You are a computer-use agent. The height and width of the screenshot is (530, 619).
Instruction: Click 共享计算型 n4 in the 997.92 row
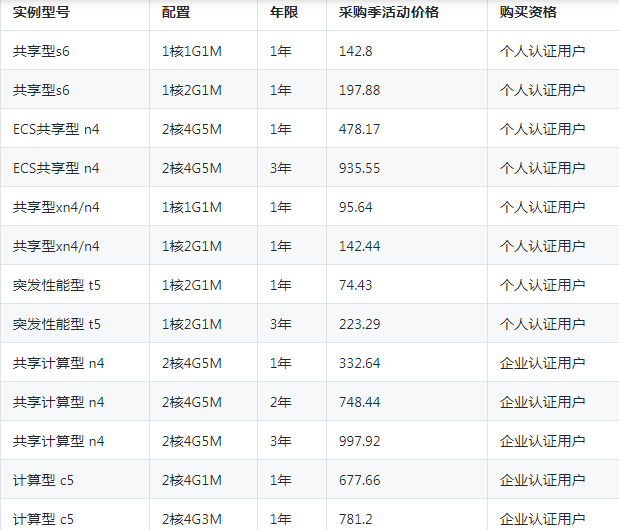click(x=58, y=441)
